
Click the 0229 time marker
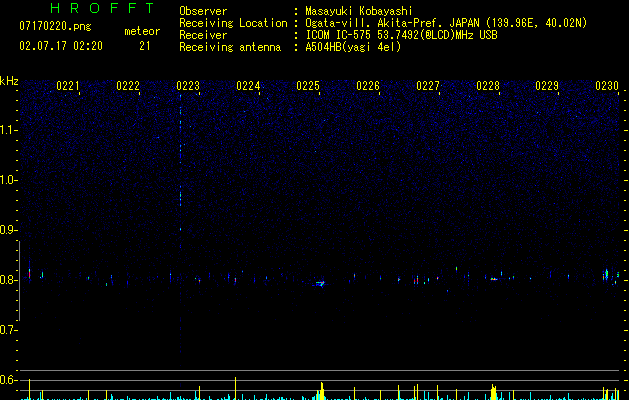(547, 86)
